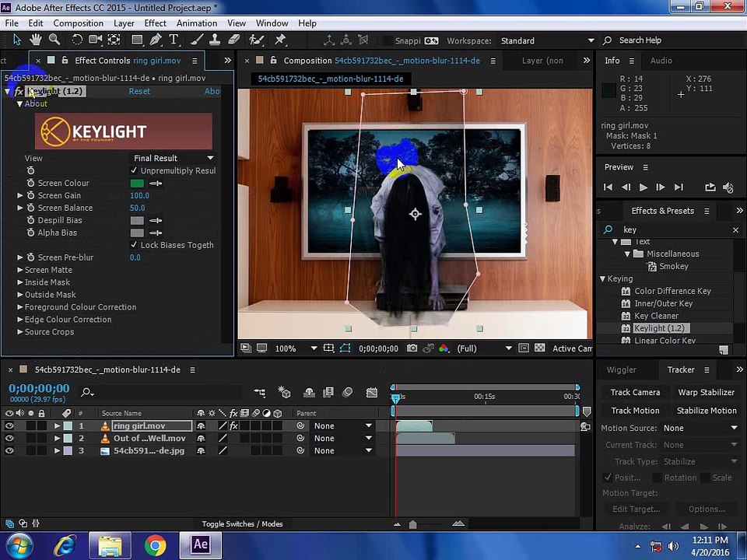Toggle Unpremultiply Result checkbox
This screenshot has height=560, width=747.
click(134, 170)
